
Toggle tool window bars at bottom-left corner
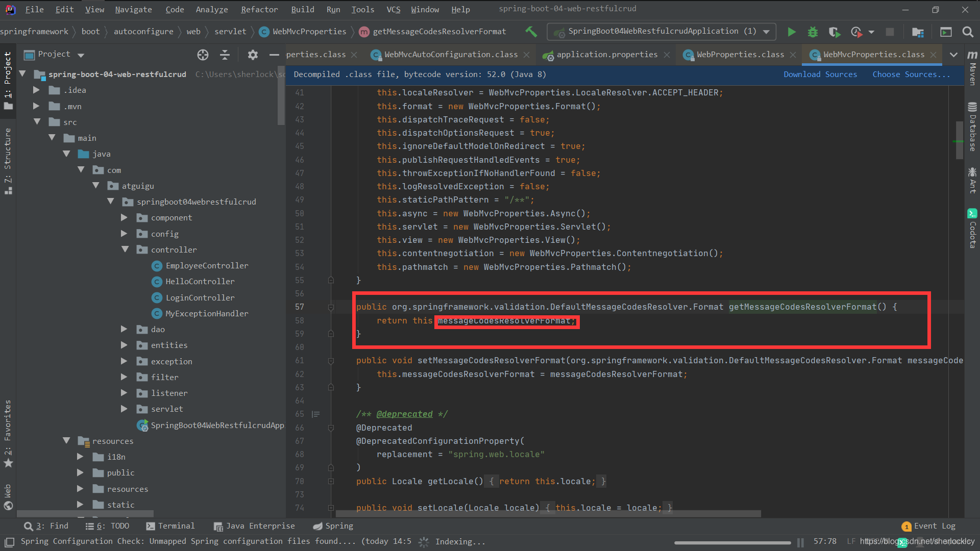(9, 542)
